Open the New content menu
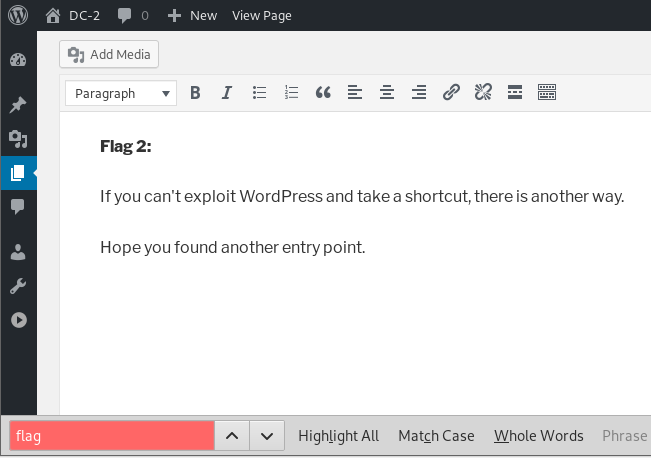The height and width of the screenshot is (458, 651). click(x=192, y=16)
